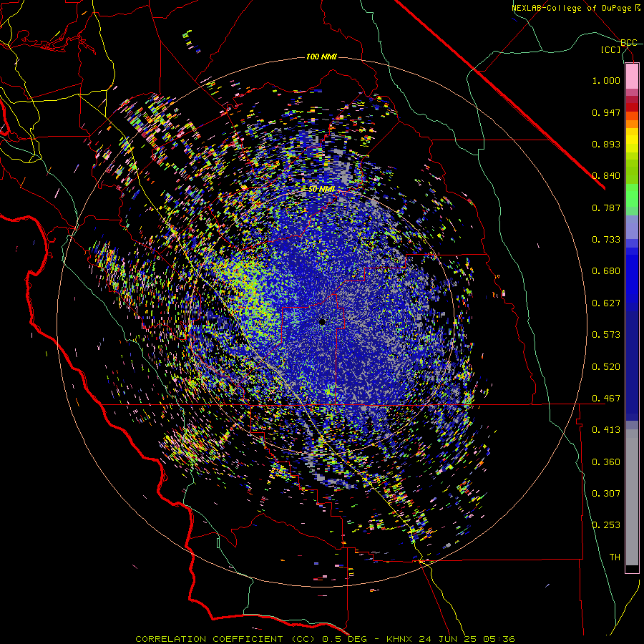
Task: Click the 1.000 legend value
Action: click(x=606, y=80)
